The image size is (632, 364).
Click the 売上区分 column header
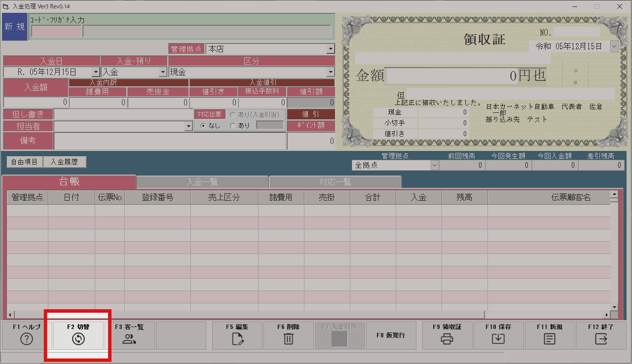[x=224, y=198]
